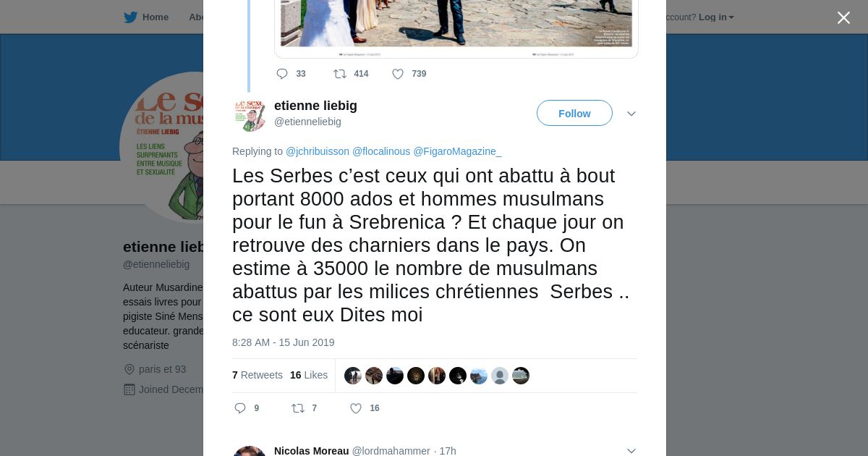Open the tweet timestamp 8:28 AM link
This screenshot has height=456, width=868.
(284, 342)
